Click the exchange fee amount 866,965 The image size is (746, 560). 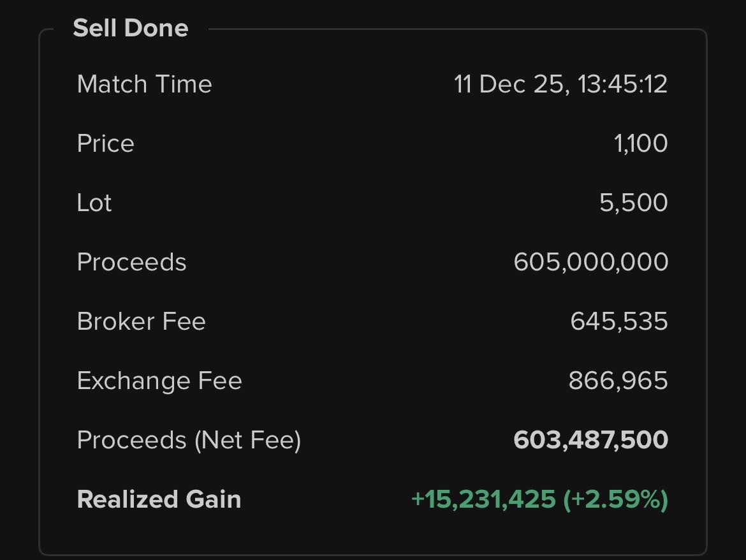tap(618, 381)
